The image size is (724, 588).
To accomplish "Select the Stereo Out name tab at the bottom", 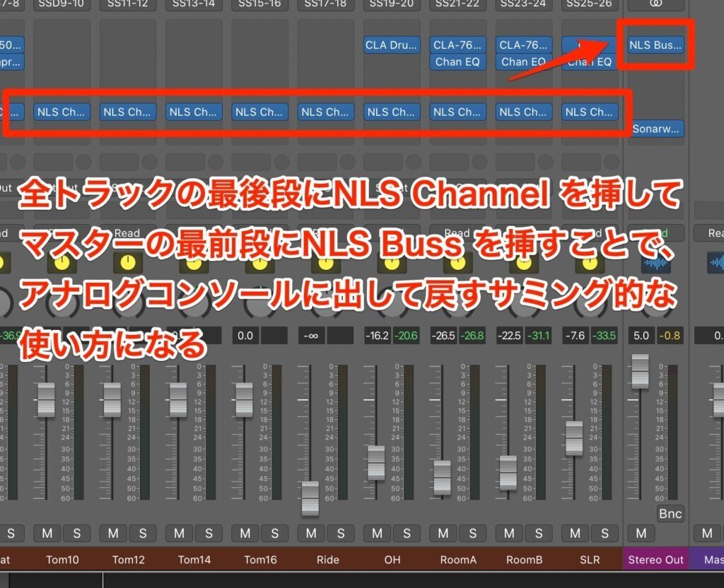I will pos(655,559).
